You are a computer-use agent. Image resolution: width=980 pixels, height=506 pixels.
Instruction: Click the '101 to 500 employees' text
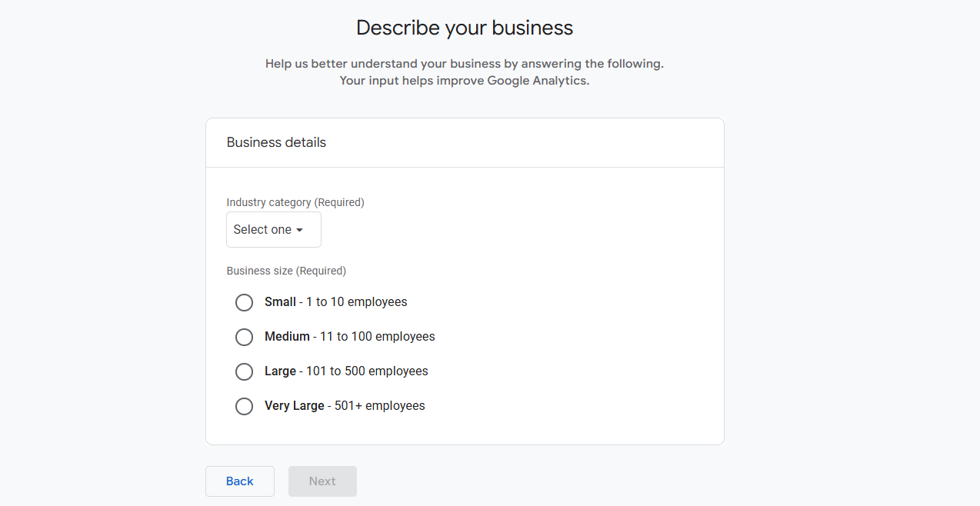[367, 371]
